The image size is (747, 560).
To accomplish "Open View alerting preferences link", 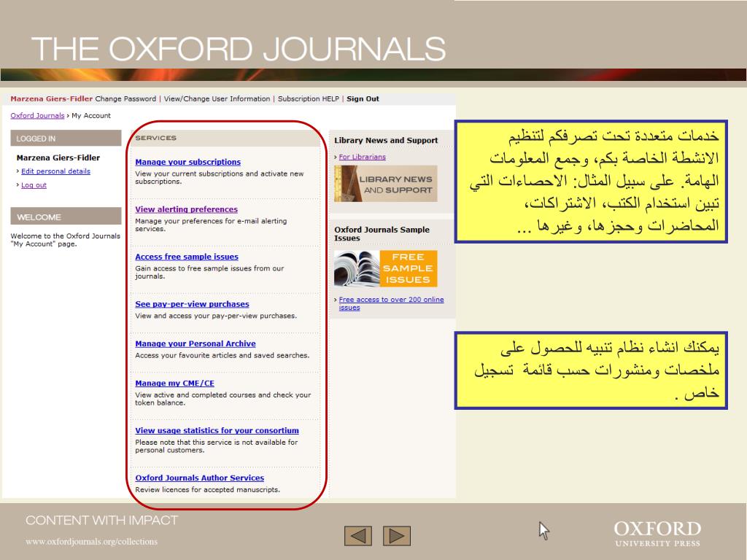I will tap(186, 209).
